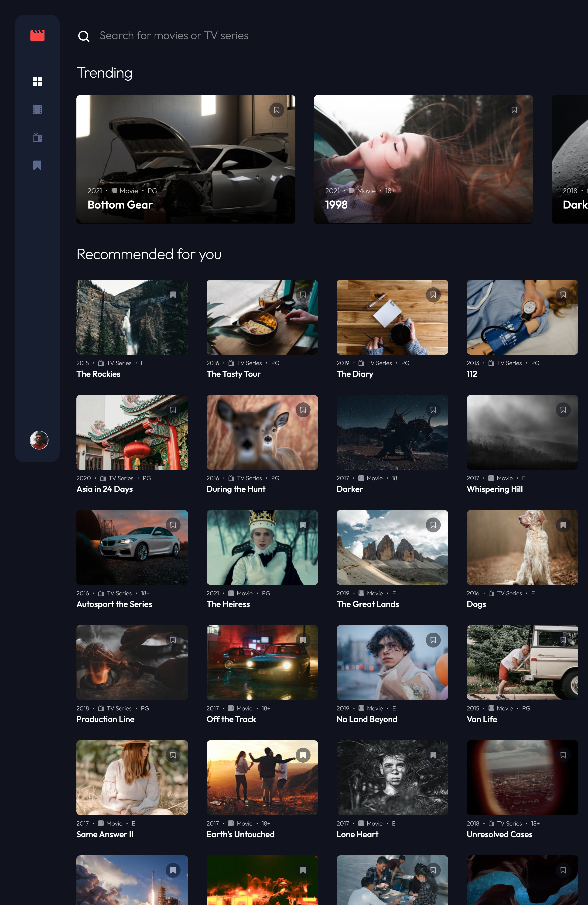Click the red clapperboard logo icon
This screenshot has height=905, width=588.
[37, 35]
